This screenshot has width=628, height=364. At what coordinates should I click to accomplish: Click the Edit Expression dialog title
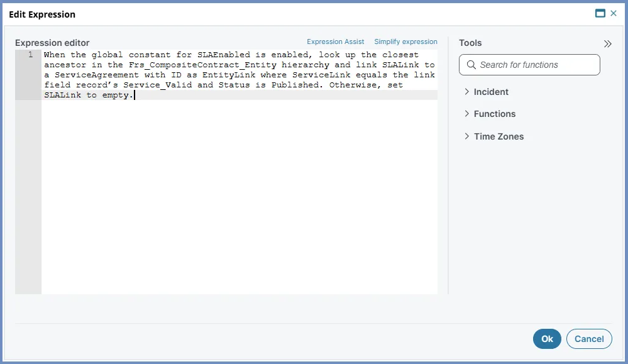pyautogui.click(x=42, y=14)
